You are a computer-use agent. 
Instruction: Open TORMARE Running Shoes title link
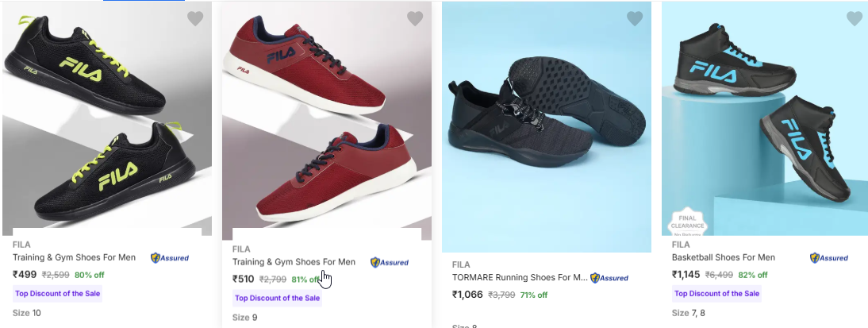click(520, 278)
